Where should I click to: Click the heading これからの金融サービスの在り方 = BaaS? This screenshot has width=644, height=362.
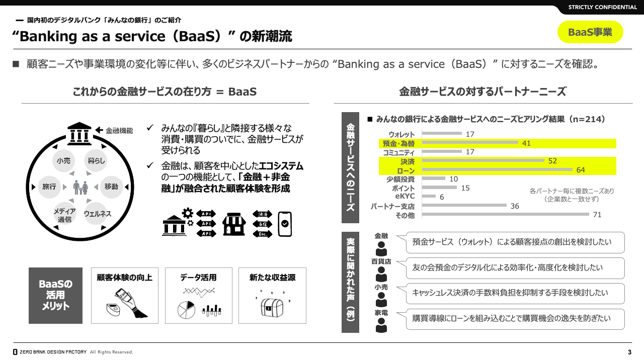[165, 92]
